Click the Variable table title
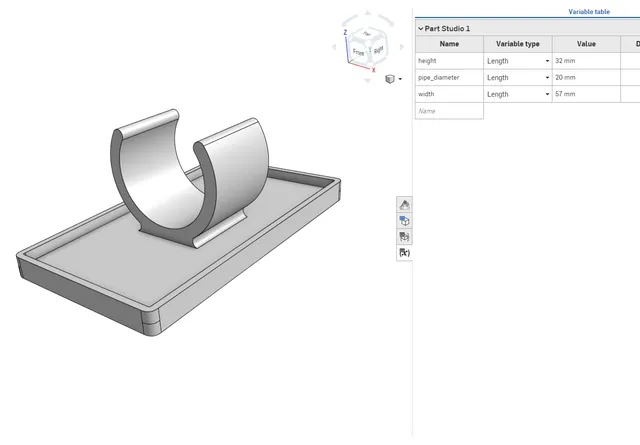640x445 pixels. pyautogui.click(x=589, y=12)
